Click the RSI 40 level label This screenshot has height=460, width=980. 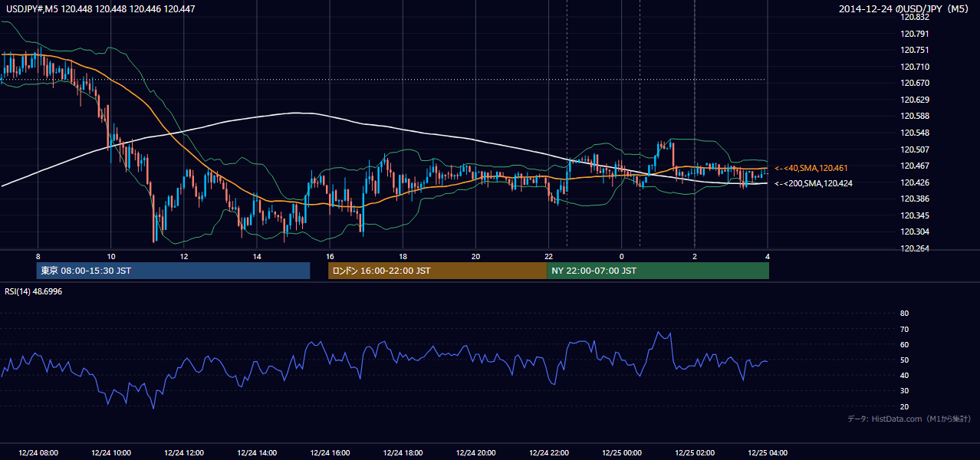point(904,376)
